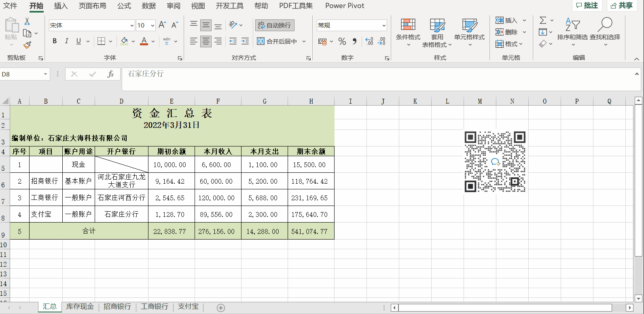
Task: Apply comma style number format
Action: (354, 41)
